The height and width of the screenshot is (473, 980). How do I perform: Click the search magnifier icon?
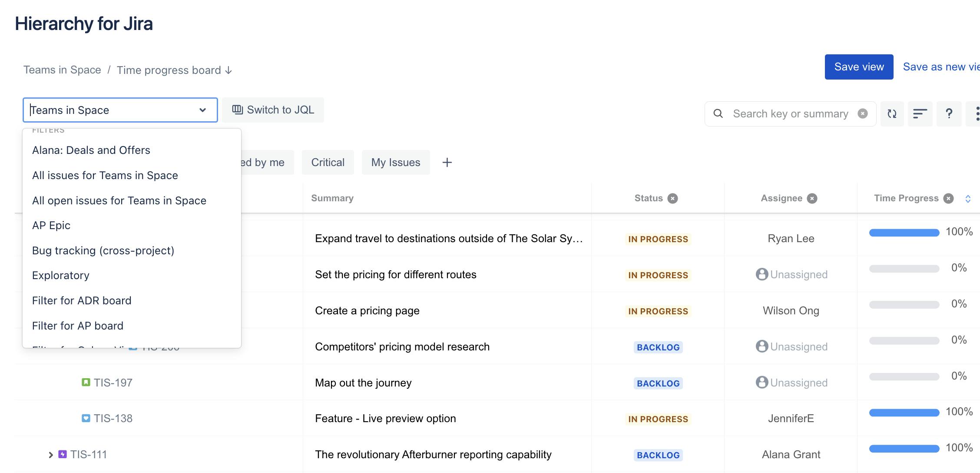click(718, 113)
